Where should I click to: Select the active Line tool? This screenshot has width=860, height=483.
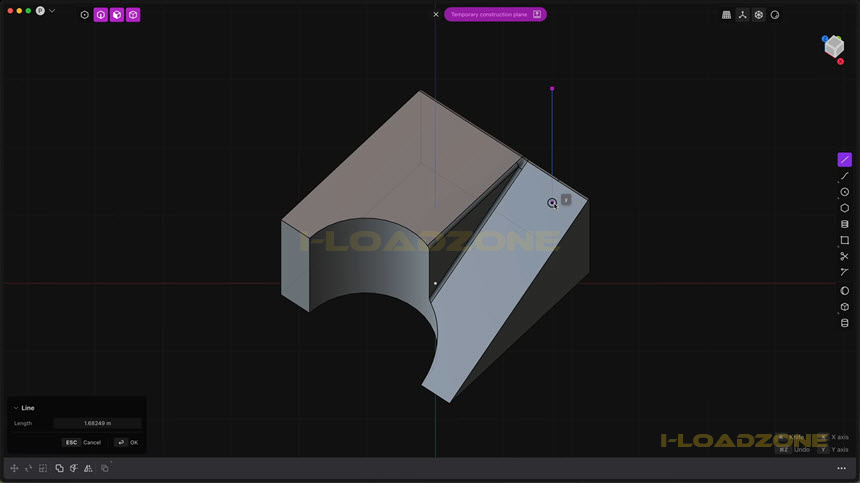point(845,160)
